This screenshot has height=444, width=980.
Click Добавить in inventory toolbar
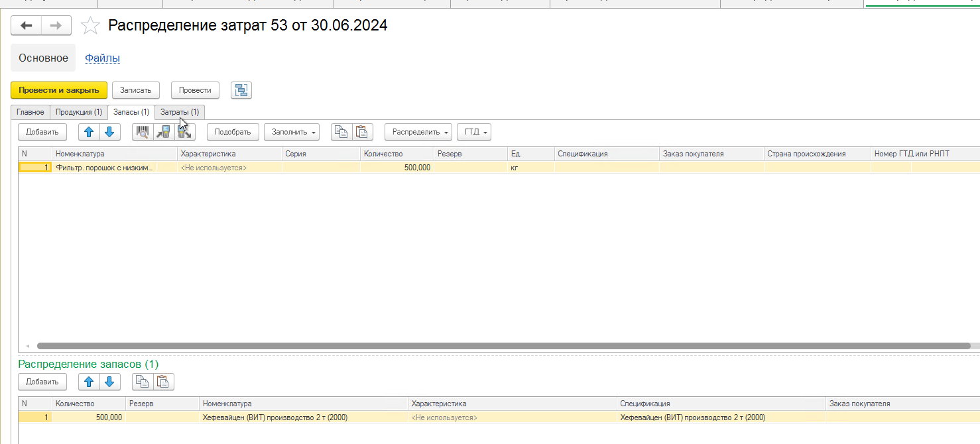click(42, 132)
